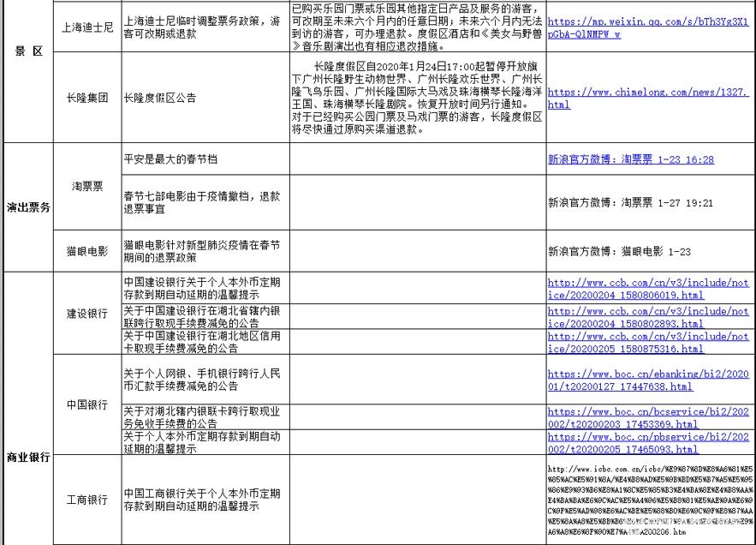
Task: Select the 平安是最大的春节档 title cell
Action: 203,160
